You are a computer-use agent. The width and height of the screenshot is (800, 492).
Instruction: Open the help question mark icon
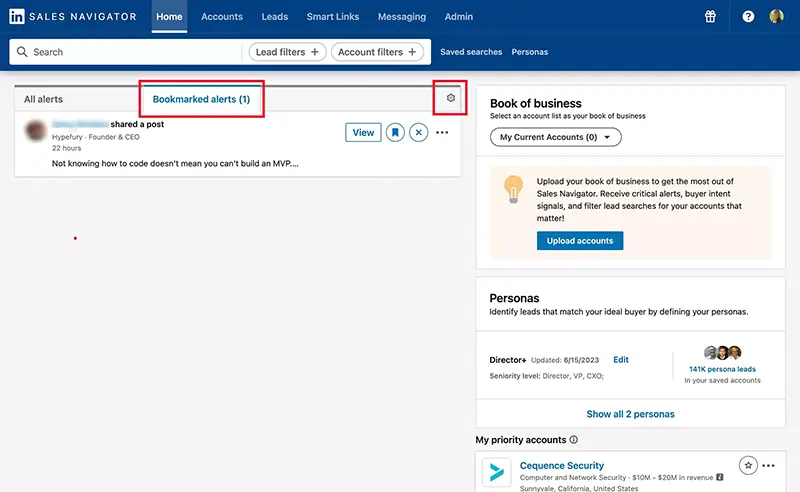(x=748, y=16)
